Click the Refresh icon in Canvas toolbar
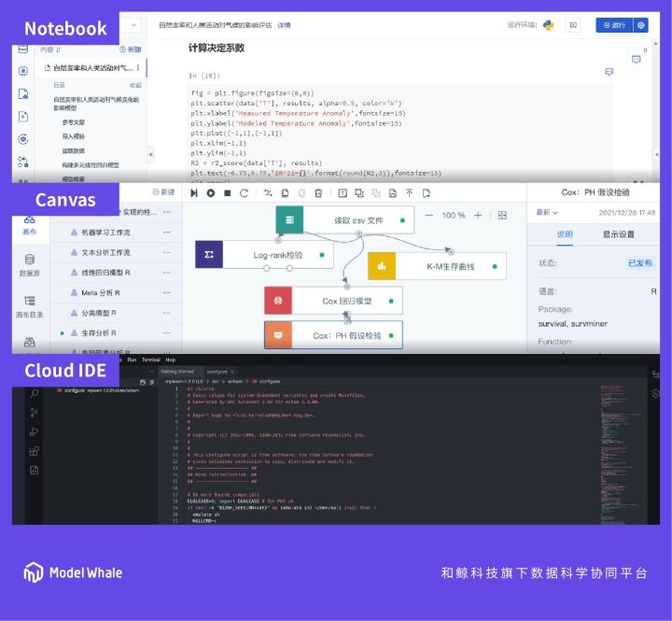Screen dimensions: 672x621 (244, 193)
